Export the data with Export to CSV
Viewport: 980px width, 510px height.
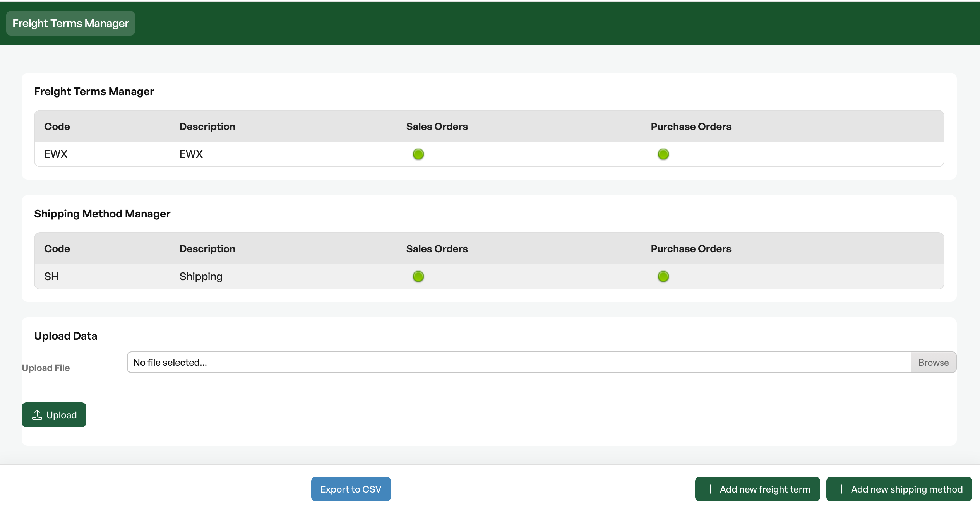coord(351,489)
